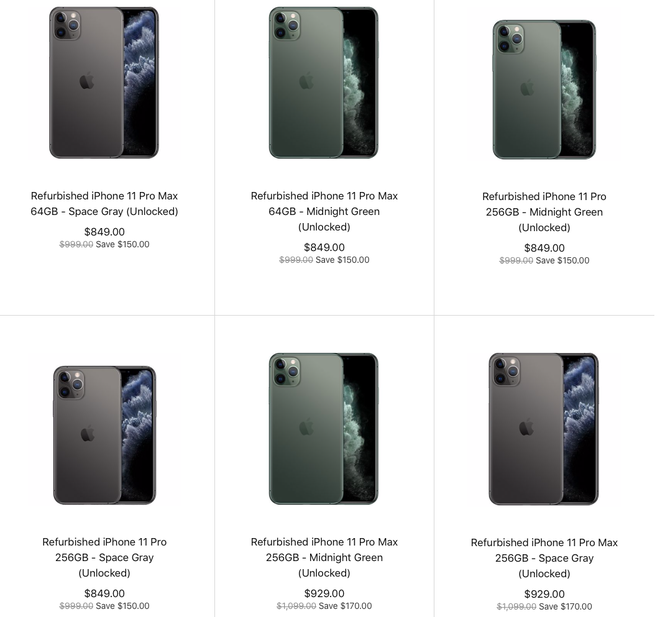
Task: Open the Pro Max 256GB Space Gray title link
Action: (x=544, y=558)
